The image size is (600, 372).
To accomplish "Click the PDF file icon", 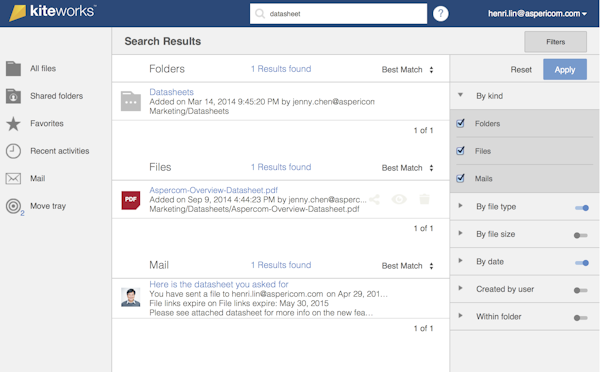I will 131,200.
